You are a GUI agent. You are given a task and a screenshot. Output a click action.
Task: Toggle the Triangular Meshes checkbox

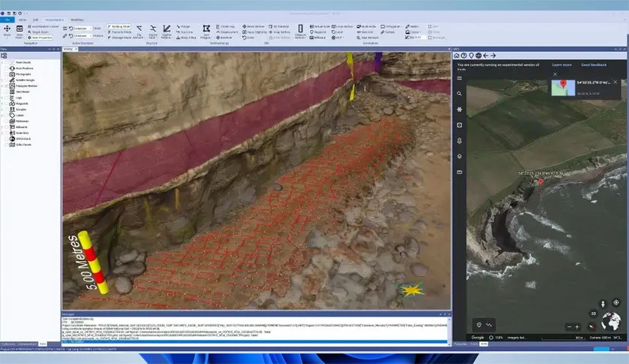coord(6,86)
